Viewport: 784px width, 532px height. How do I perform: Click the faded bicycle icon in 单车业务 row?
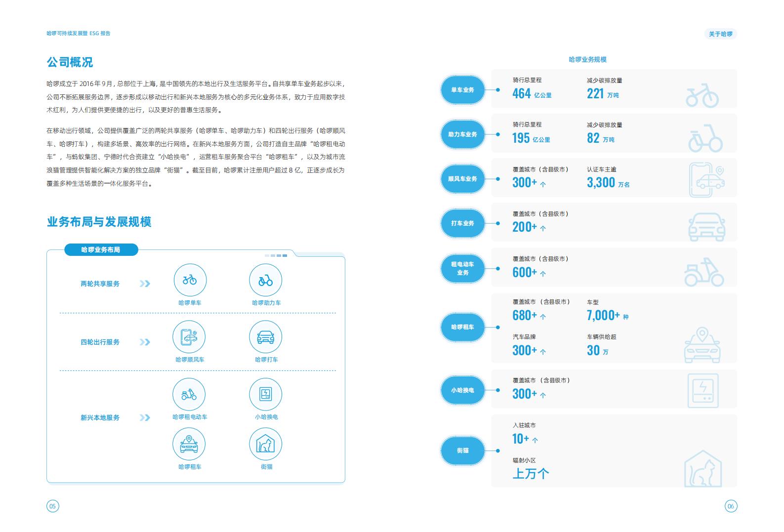pos(702,95)
